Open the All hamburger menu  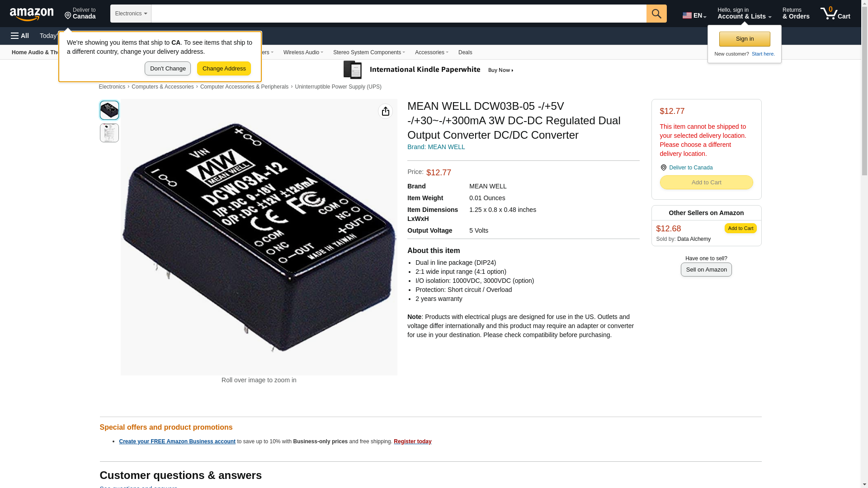click(20, 36)
